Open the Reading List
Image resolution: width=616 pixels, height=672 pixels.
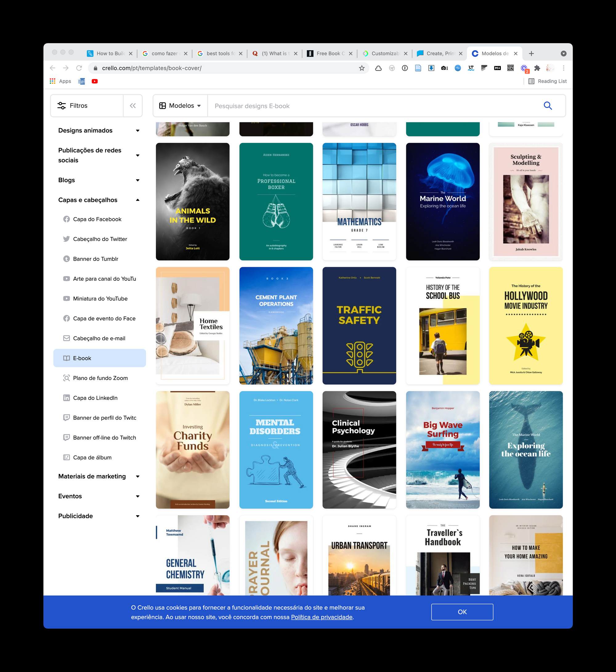click(547, 81)
